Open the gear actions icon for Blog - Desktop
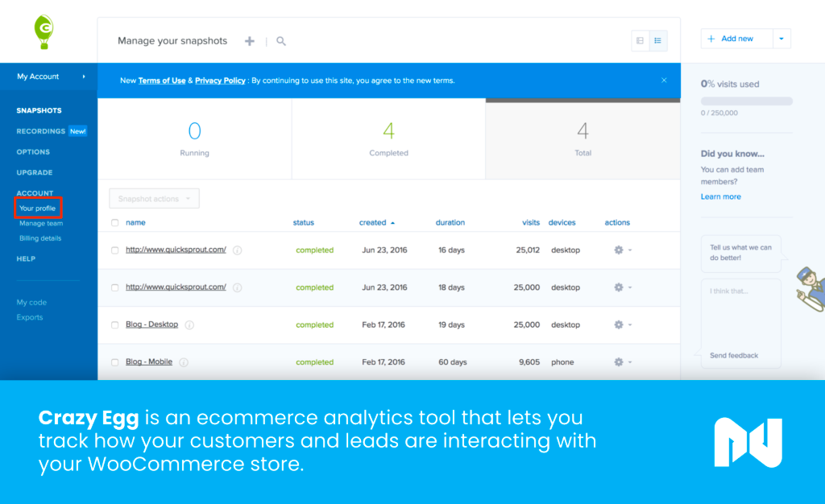This screenshot has height=504, width=825. tap(617, 324)
